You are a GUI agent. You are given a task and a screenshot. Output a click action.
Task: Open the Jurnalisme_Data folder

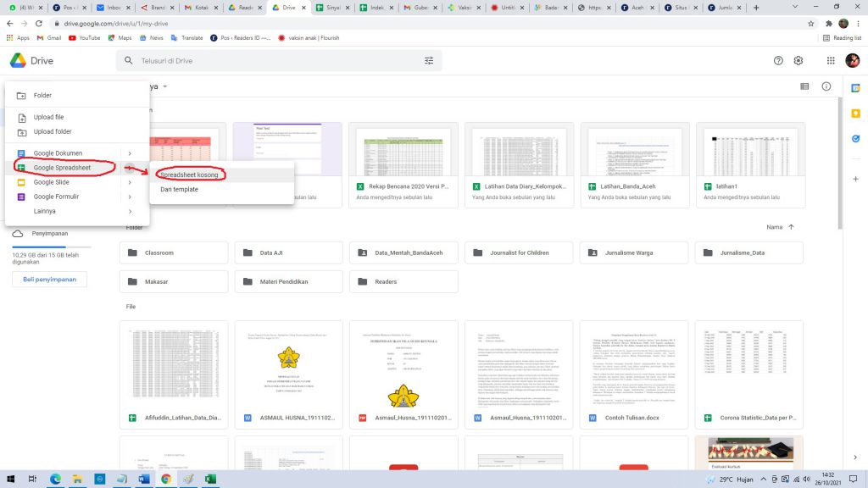click(x=749, y=252)
